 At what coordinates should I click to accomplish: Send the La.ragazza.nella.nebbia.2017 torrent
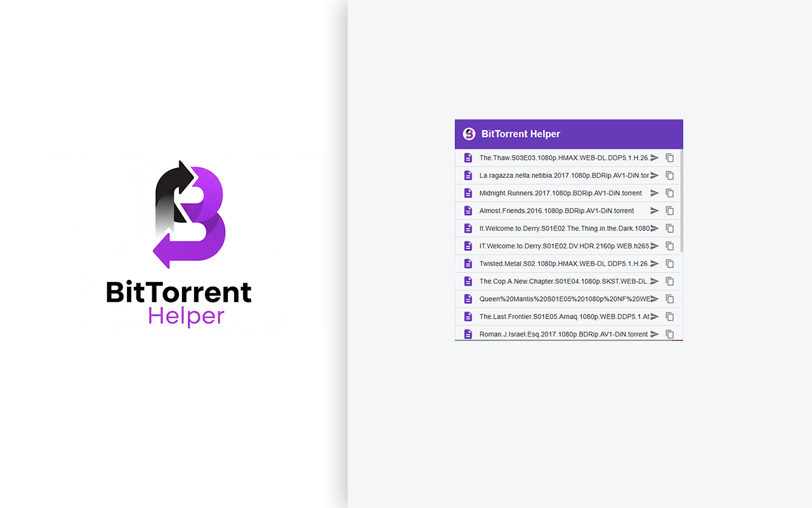pyautogui.click(x=655, y=175)
